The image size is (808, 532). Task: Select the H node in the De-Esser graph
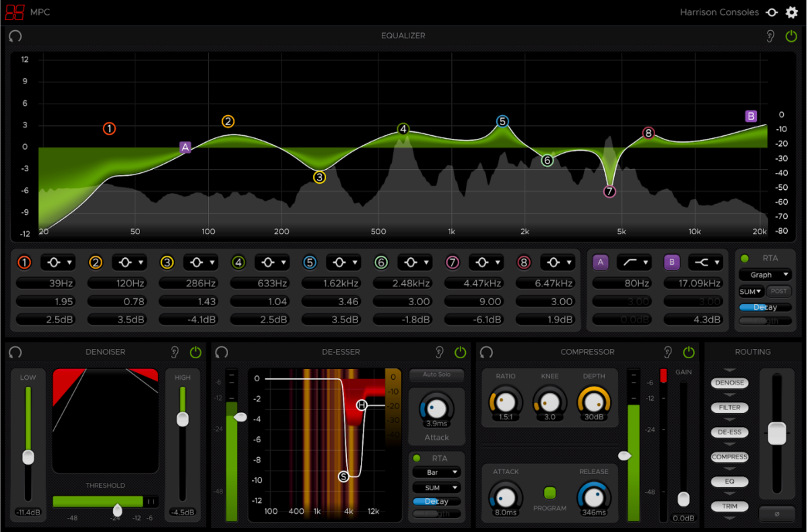(362, 405)
